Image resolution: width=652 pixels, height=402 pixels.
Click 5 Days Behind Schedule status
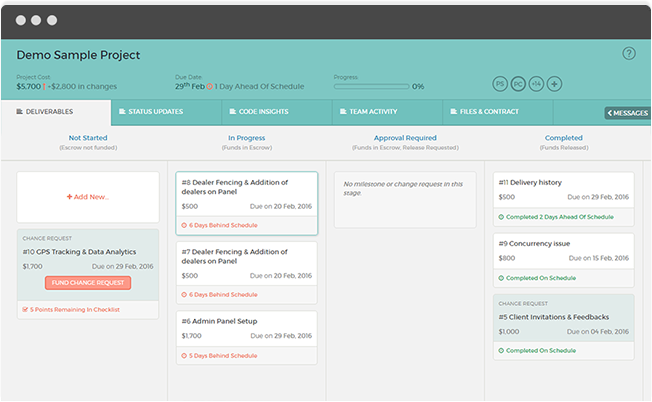pyautogui.click(x=223, y=356)
